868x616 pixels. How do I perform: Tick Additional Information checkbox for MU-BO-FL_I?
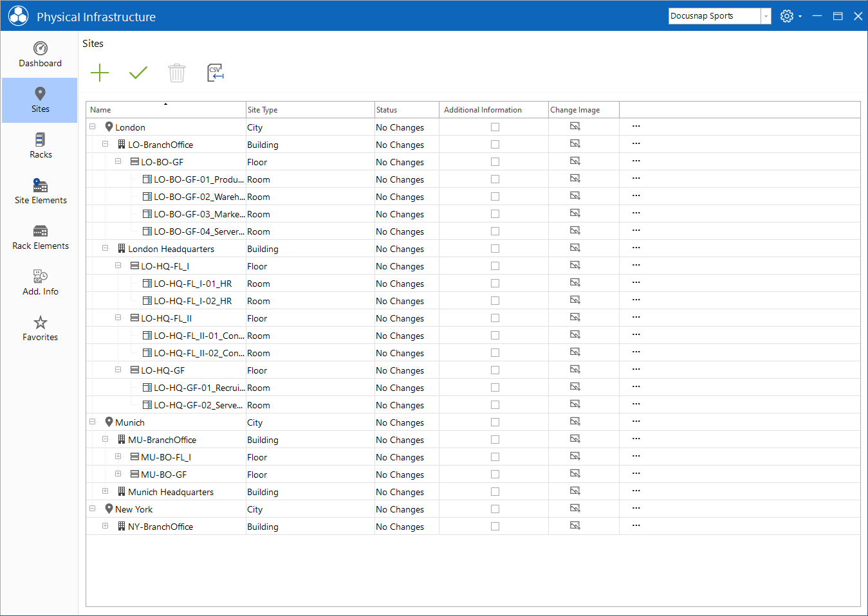495,457
